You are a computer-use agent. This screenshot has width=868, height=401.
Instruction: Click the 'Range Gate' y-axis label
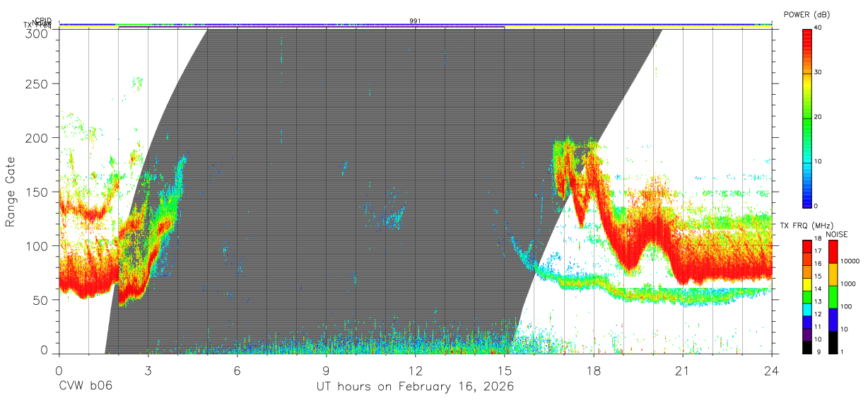pos(11,192)
